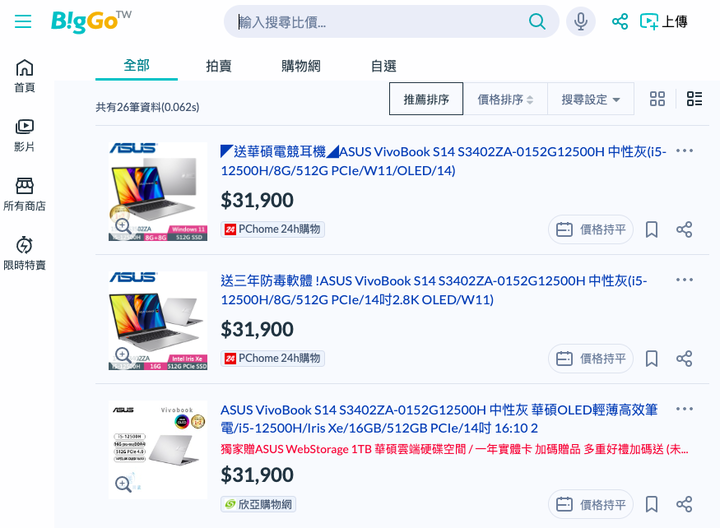This screenshot has width=720, height=528.
Task: Open second ASUS laptop product thumbnail
Action: (158, 320)
